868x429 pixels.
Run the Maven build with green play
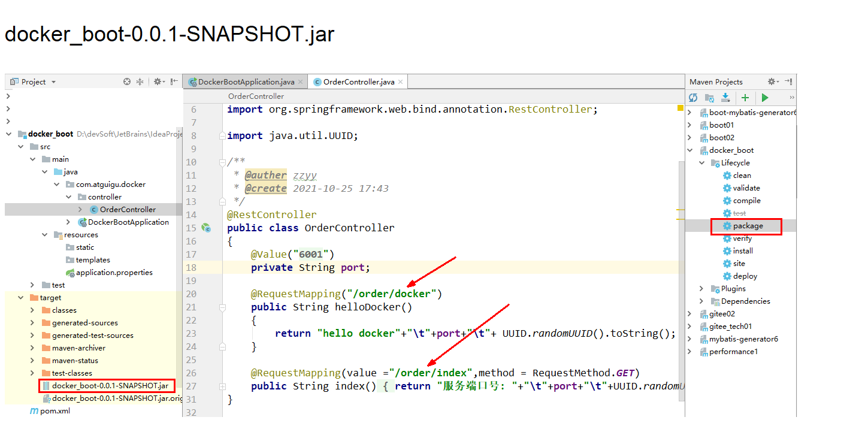pyautogui.click(x=765, y=97)
